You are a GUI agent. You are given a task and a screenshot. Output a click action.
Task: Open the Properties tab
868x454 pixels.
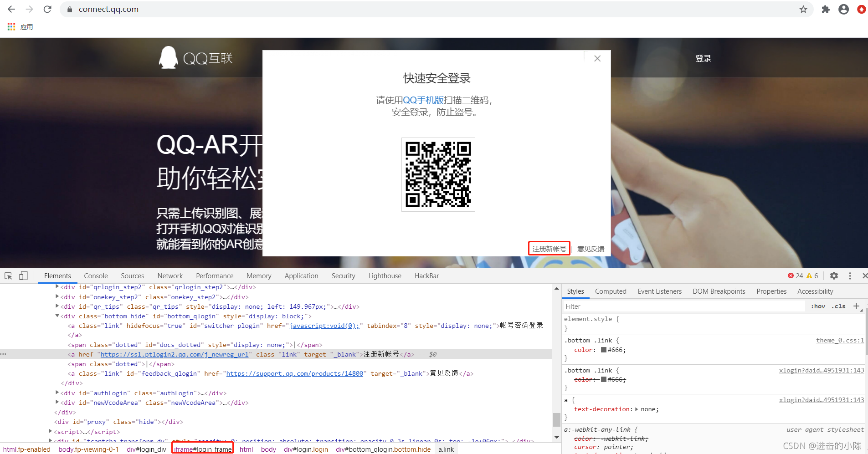tap(771, 291)
